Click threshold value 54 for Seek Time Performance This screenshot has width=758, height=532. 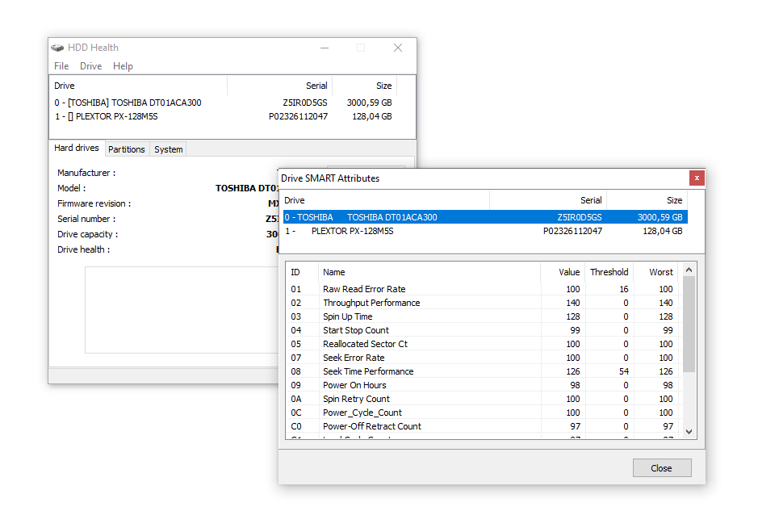624,371
